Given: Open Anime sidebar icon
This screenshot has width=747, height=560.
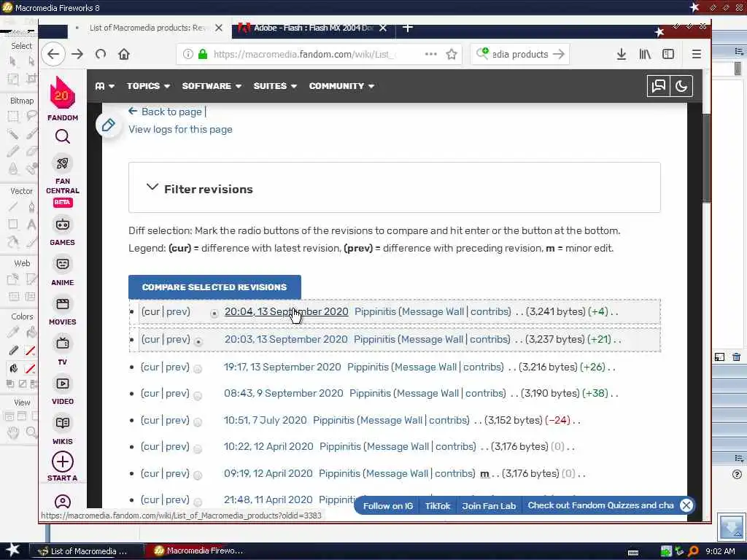Looking at the screenshot, I should click(63, 264).
